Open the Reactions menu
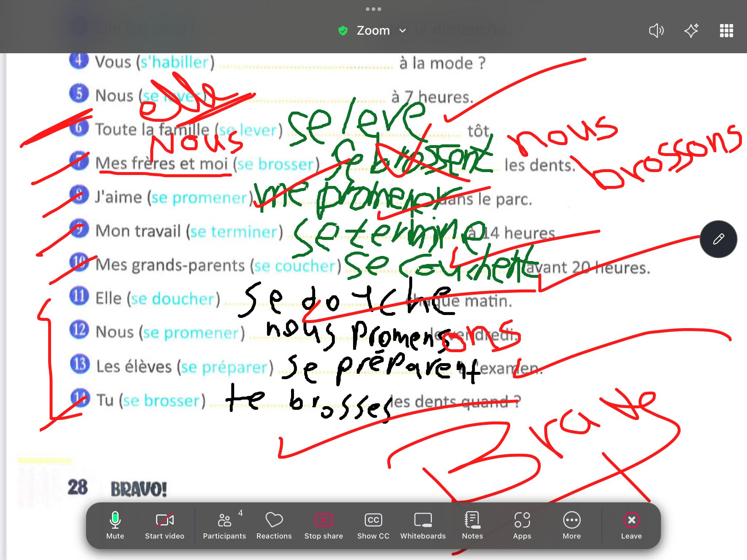Image resolution: width=747 pixels, height=560 pixels. (x=274, y=525)
